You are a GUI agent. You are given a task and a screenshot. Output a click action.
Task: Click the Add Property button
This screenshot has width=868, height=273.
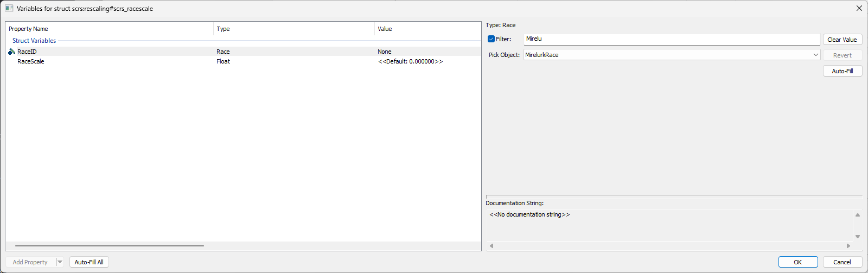click(30, 262)
